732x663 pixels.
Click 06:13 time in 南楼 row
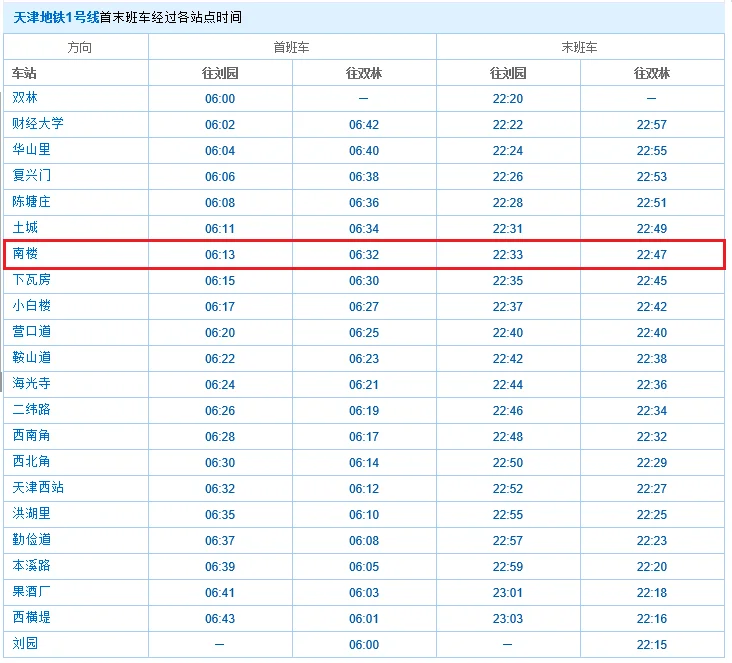pyautogui.click(x=220, y=255)
